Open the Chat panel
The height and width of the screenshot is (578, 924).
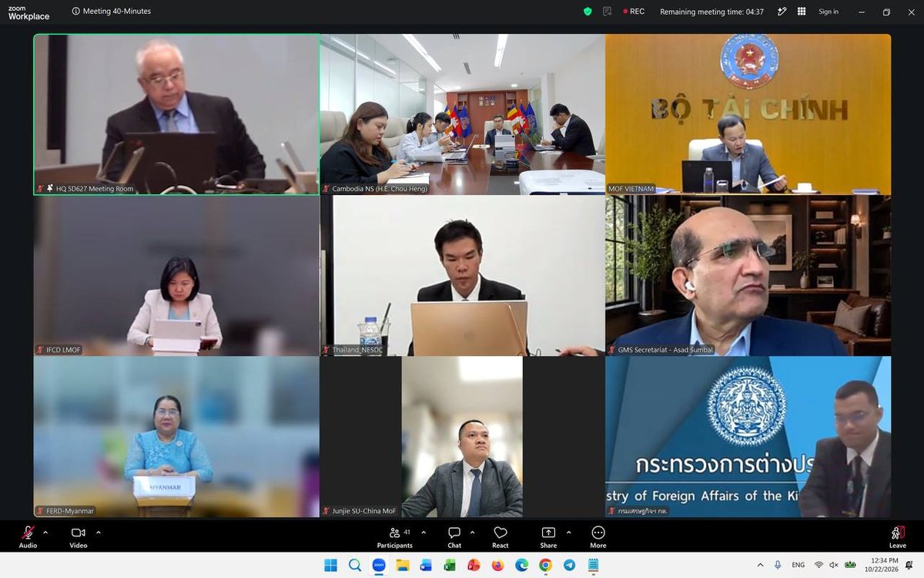[454, 537]
